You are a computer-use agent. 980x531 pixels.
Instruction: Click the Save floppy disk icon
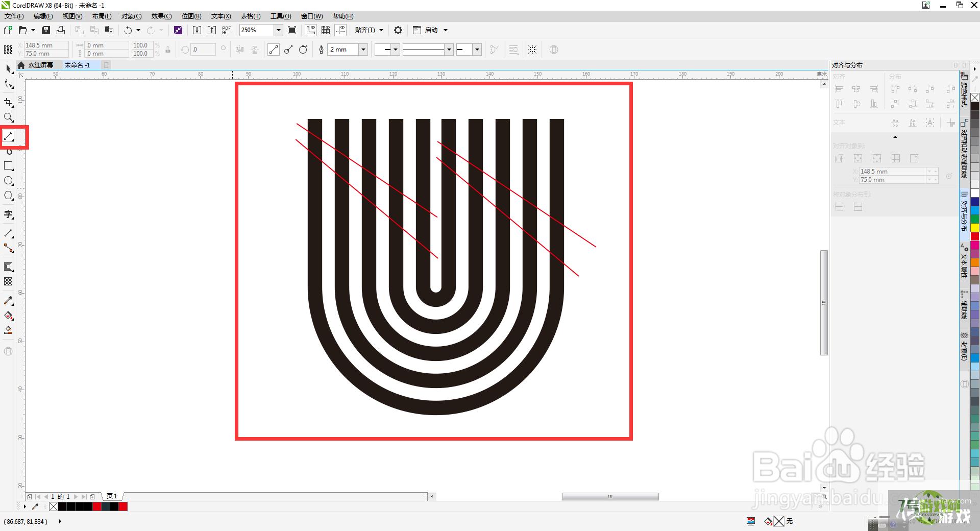pos(46,30)
